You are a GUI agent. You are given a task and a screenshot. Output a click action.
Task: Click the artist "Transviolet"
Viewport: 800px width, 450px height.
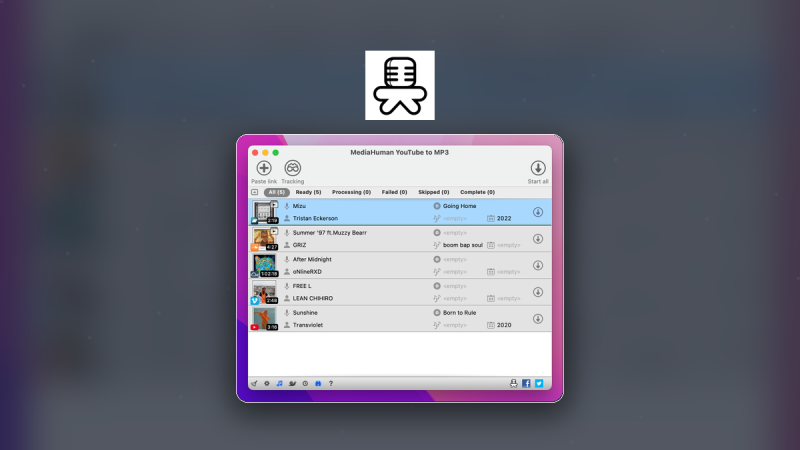tap(308, 325)
